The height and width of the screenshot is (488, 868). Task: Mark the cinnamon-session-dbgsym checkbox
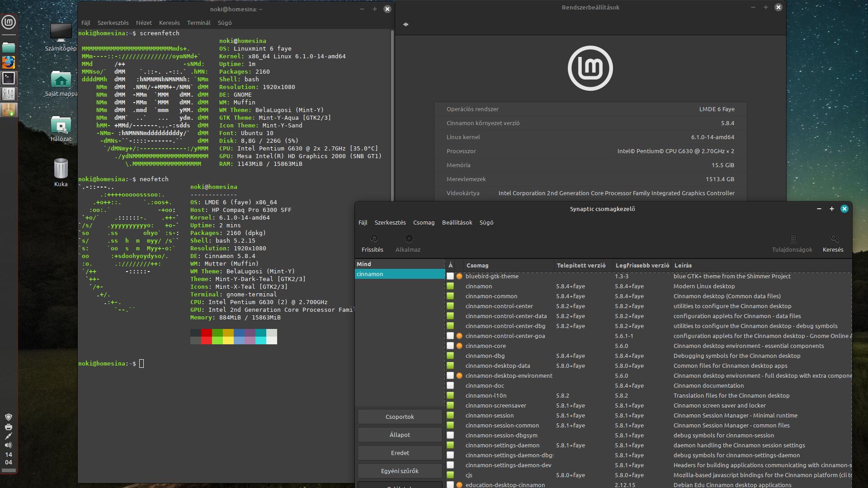click(x=450, y=435)
